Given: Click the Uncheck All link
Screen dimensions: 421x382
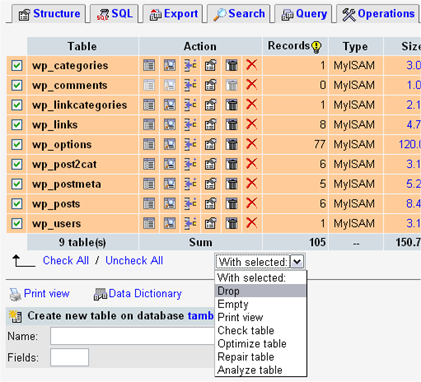Looking at the screenshot, I should 134,260.
